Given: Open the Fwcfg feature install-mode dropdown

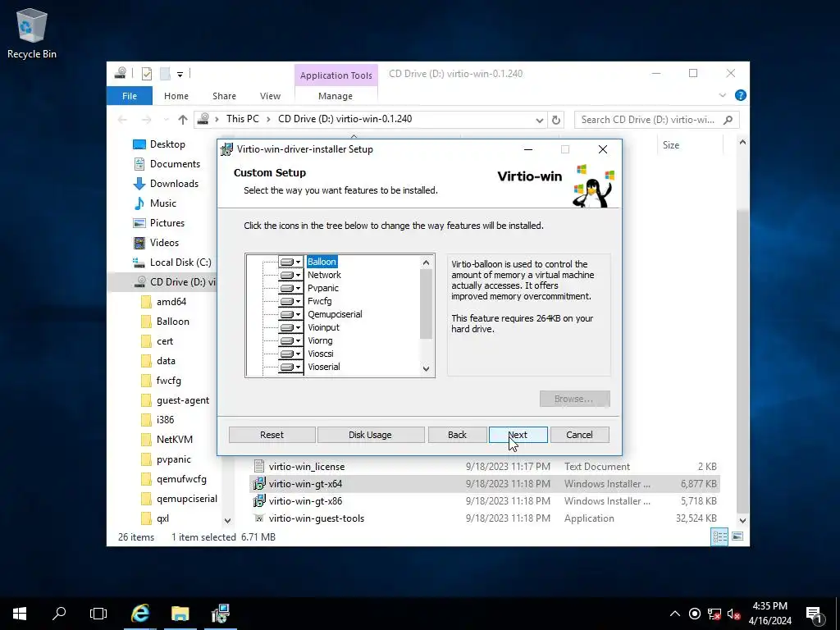Looking at the screenshot, I should point(291,301).
